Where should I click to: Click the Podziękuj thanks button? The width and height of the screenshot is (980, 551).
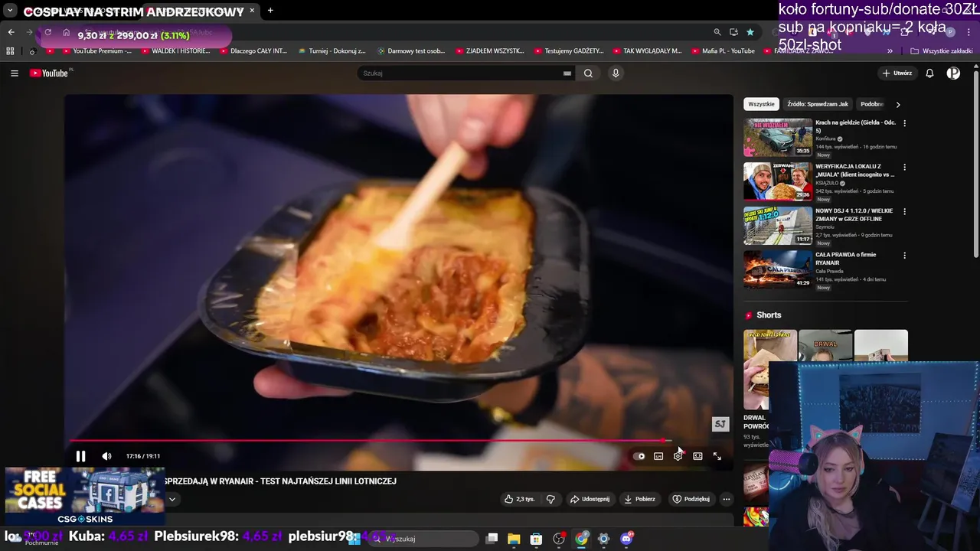pyautogui.click(x=691, y=499)
